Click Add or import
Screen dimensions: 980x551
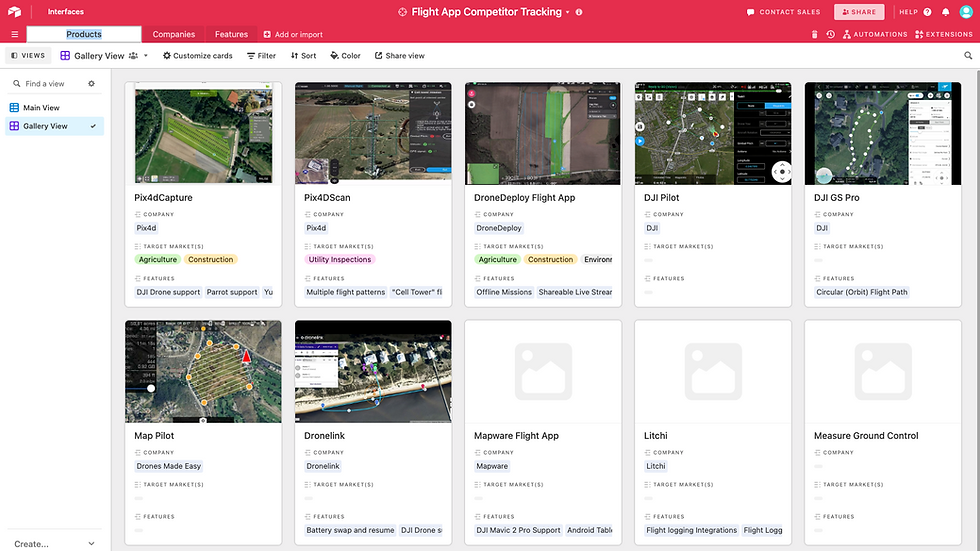click(x=293, y=34)
